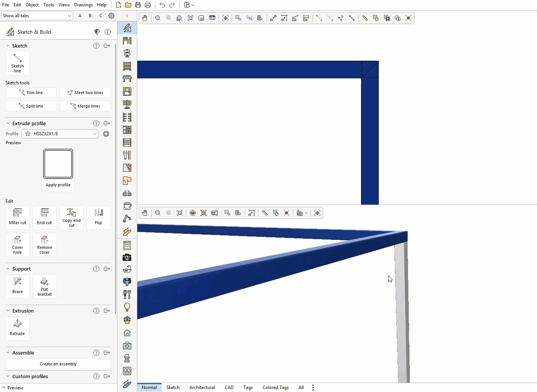Viewport: 537px width, 392px height.
Task: Click the ruler icon in 3D viewport toolbar
Action: pyautogui.click(x=265, y=213)
